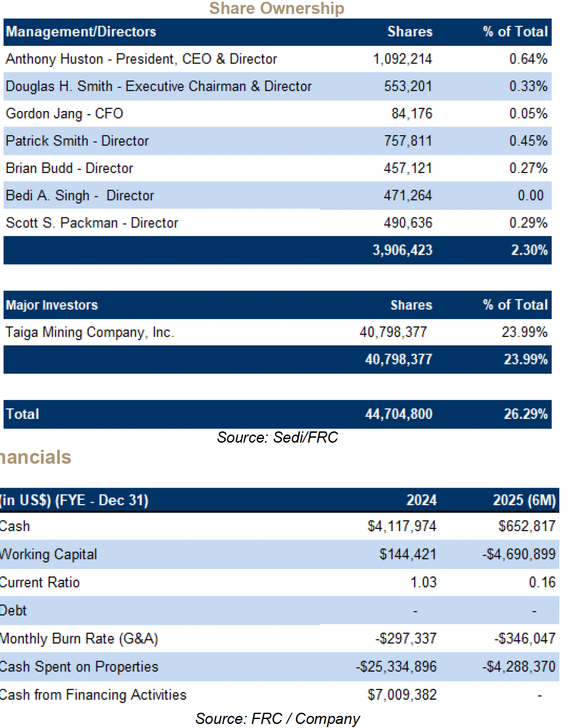Click the overall Total row label
This screenshot has width=580, height=728.
tap(22, 414)
